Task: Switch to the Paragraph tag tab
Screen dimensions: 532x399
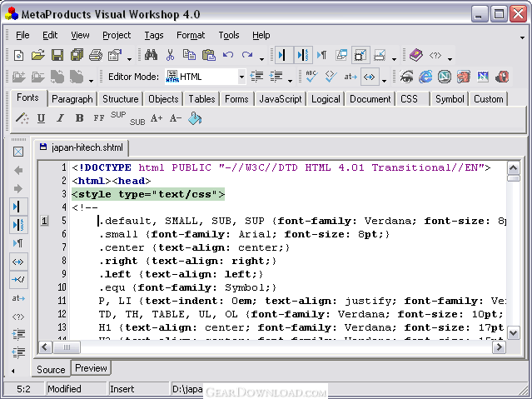Action: click(72, 99)
